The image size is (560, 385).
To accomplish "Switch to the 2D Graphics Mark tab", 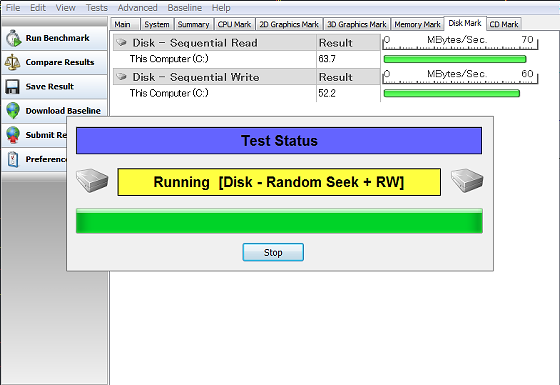I will (x=289, y=24).
